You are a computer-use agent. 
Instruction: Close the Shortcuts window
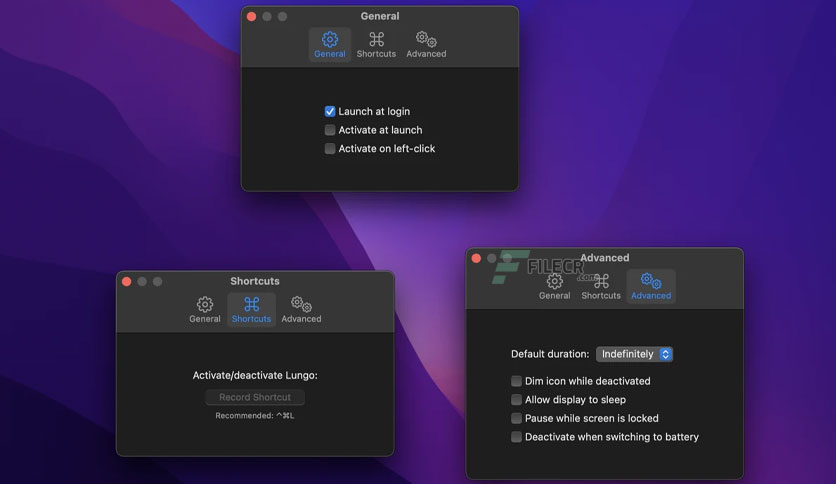[x=126, y=281]
